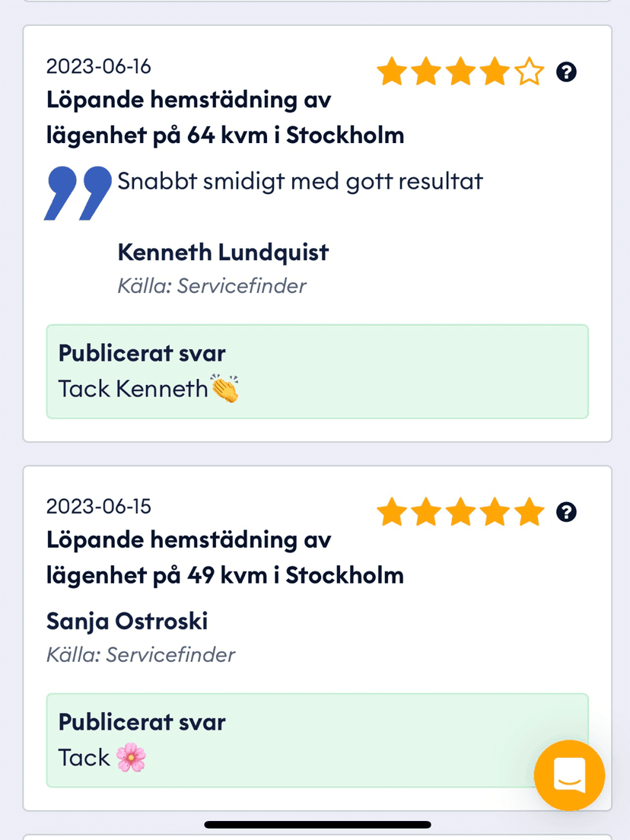Click the 'Tack' published reply to Sanja

point(317,740)
